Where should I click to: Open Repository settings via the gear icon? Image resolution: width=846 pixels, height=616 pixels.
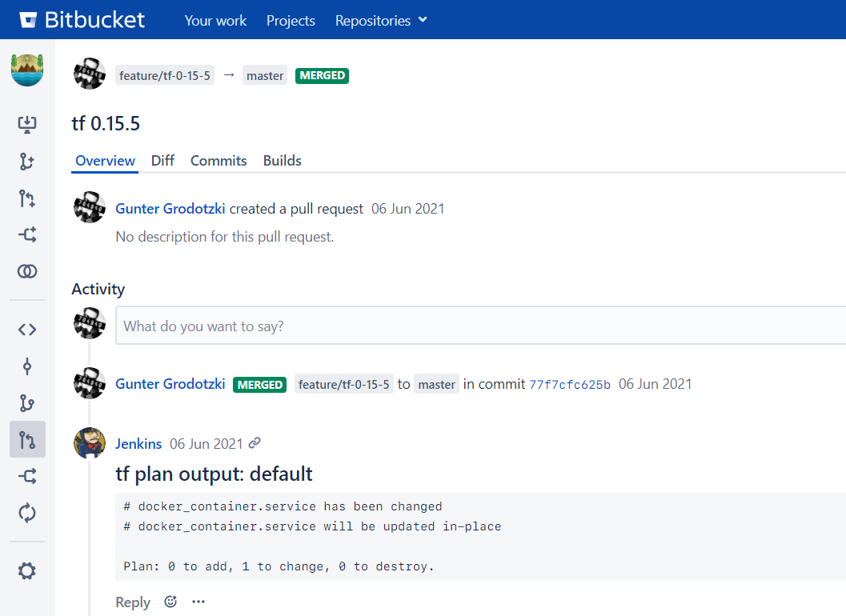pyautogui.click(x=26, y=570)
